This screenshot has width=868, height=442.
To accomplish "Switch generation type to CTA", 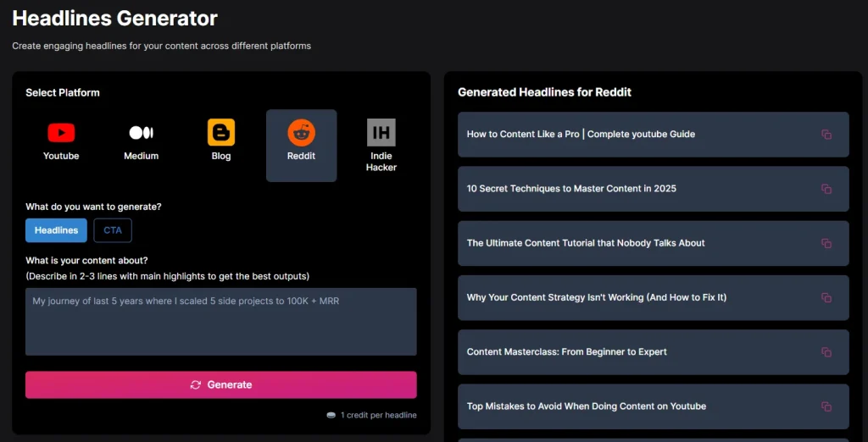I will pyautogui.click(x=113, y=230).
